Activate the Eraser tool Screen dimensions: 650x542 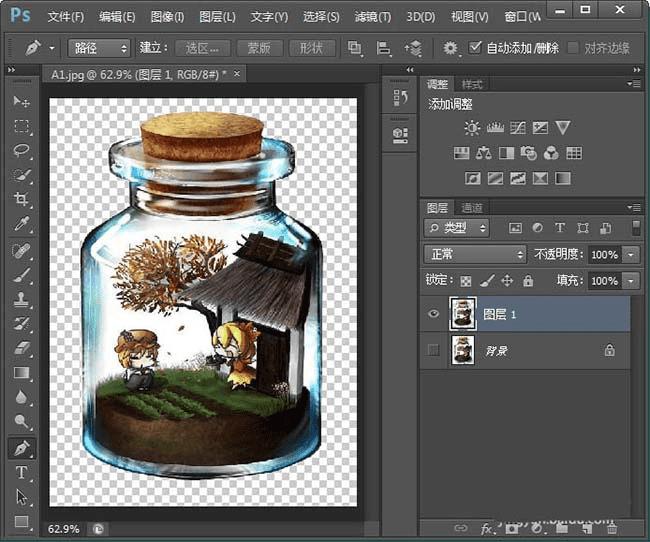(21, 349)
